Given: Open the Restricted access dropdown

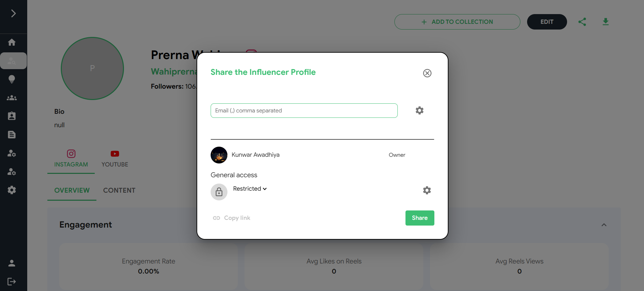Looking at the screenshot, I should pyautogui.click(x=250, y=189).
